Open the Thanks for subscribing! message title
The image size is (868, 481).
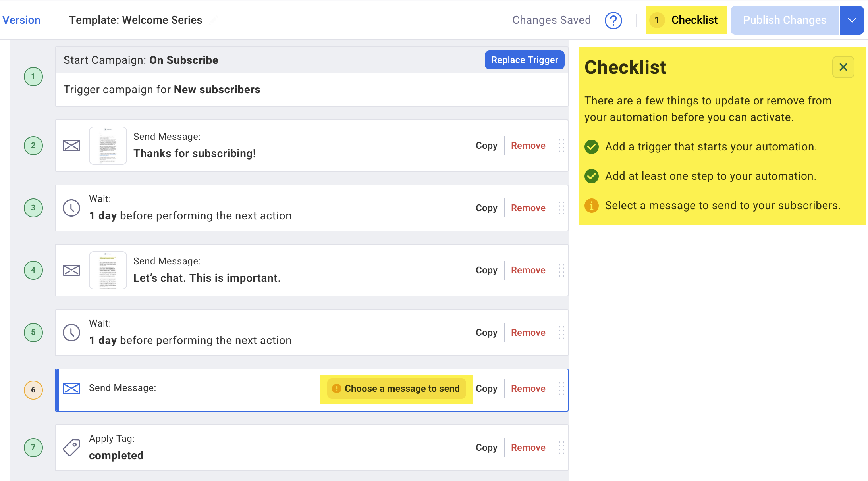(195, 154)
